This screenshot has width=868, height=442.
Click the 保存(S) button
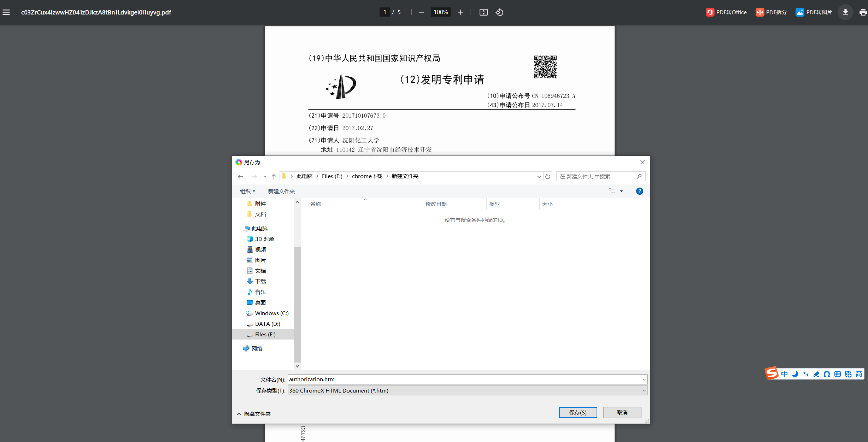(x=578, y=412)
